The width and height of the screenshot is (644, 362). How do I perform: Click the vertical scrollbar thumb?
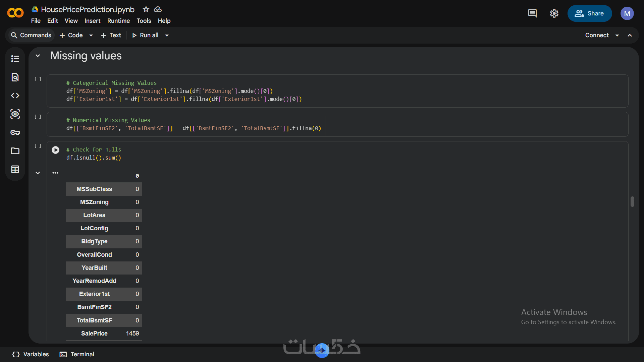(x=632, y=201)
